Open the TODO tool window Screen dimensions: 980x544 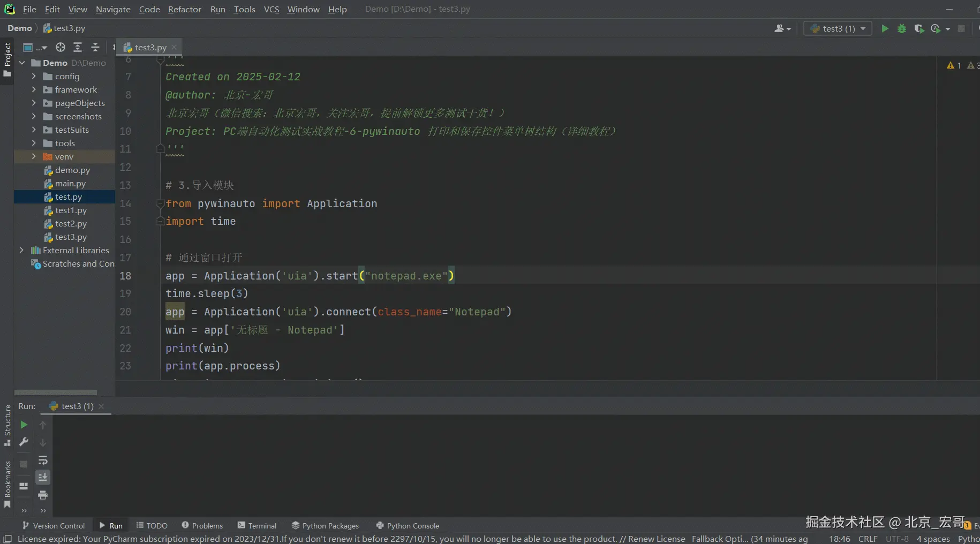pos(152,526)
